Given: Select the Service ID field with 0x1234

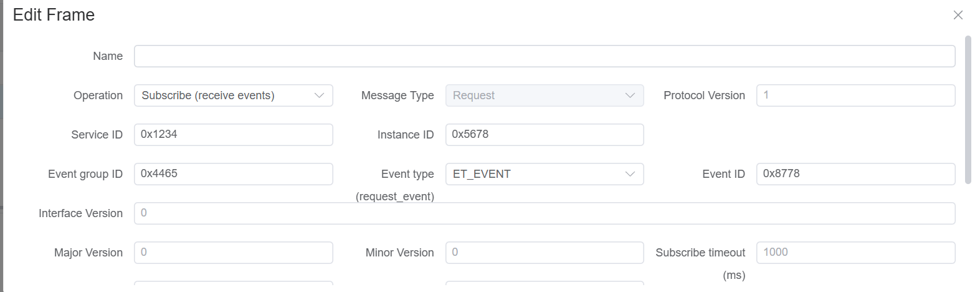Looking at the screenshot, I should 233,135.
